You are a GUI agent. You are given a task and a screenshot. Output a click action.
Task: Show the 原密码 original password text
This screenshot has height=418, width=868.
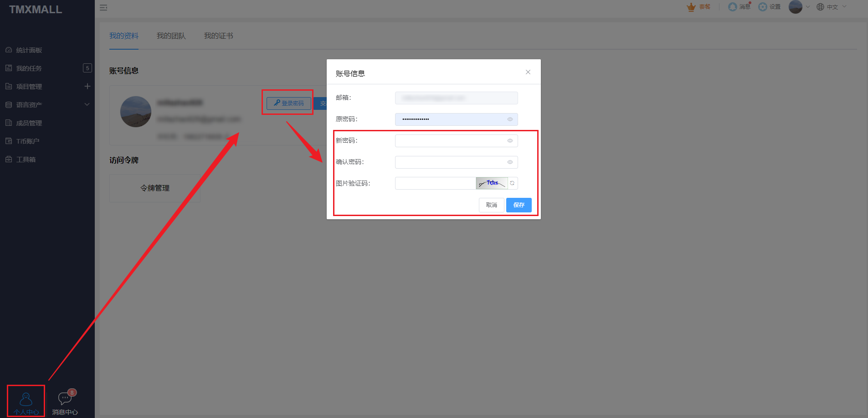[510, 119]
